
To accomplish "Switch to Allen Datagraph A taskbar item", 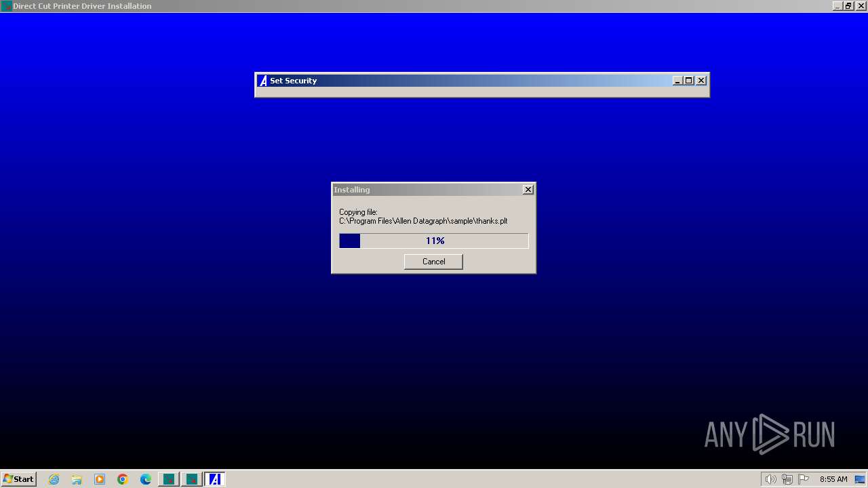I will (215, 479).
